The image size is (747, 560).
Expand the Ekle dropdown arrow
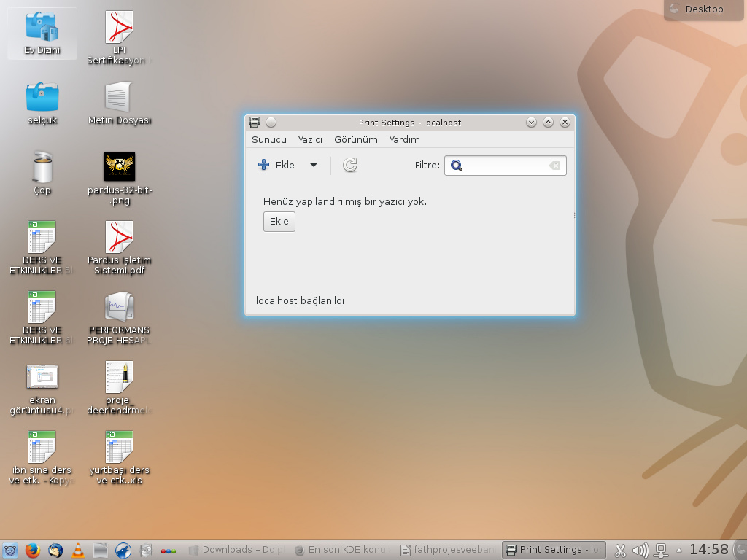(x=314, y=166)
